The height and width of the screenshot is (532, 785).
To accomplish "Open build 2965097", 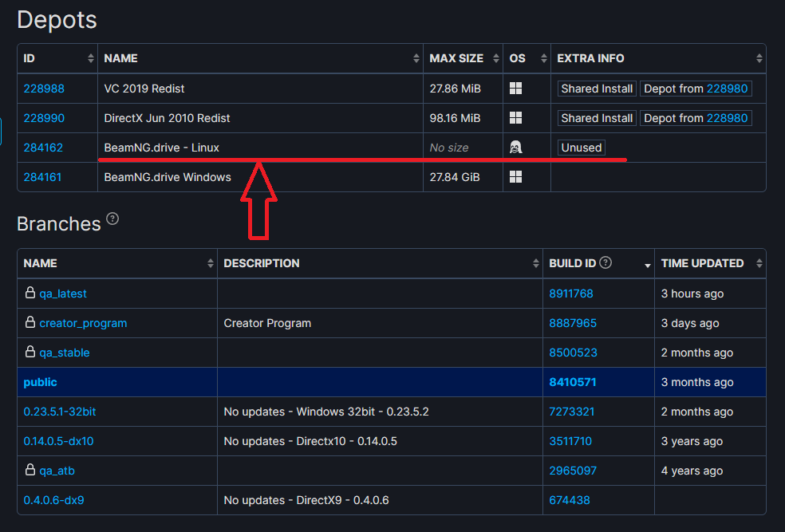I will [x=573, y=471].
